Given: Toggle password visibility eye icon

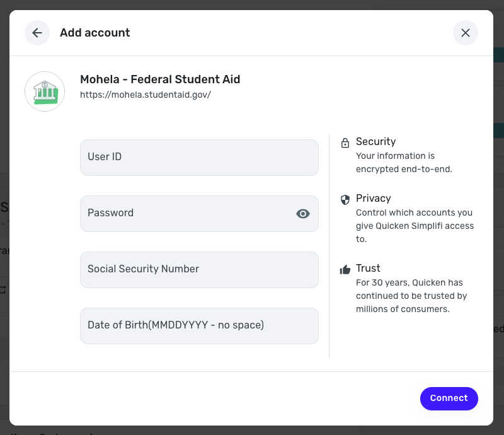Looking at the screenshot, I should (x=303, y=214).
